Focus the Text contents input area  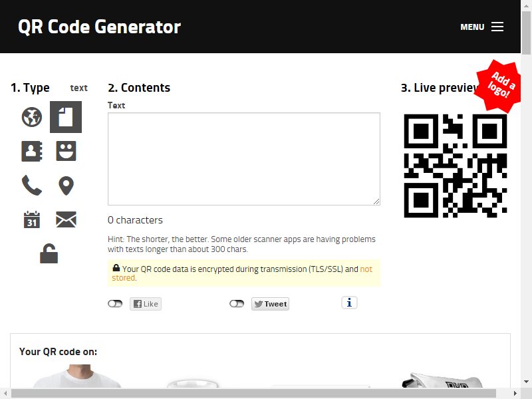pyautogui.click(x=244, y=159)
